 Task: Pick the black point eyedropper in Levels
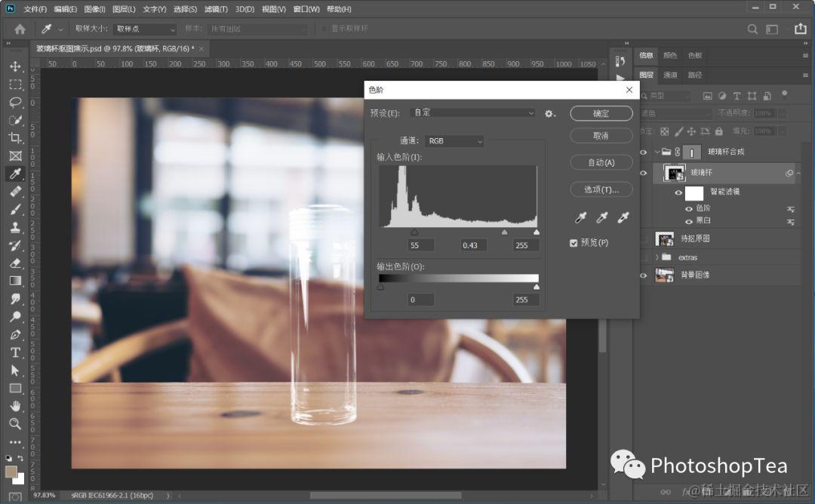point(580,218)
